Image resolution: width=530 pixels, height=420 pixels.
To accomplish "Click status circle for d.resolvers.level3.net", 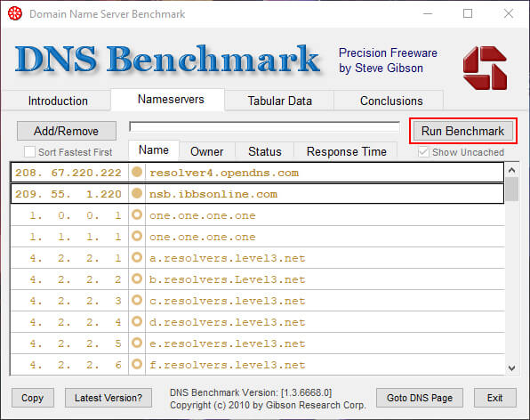I will coord(137,321).
